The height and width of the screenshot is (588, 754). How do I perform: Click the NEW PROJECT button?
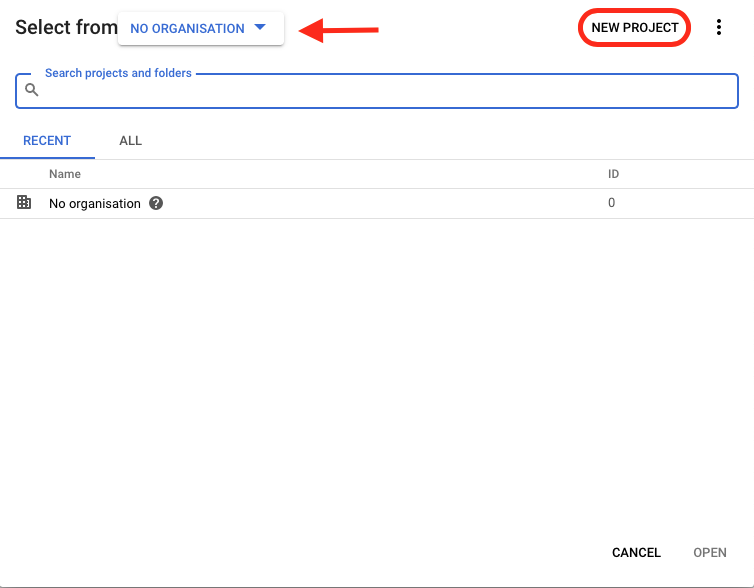point(634,28)
